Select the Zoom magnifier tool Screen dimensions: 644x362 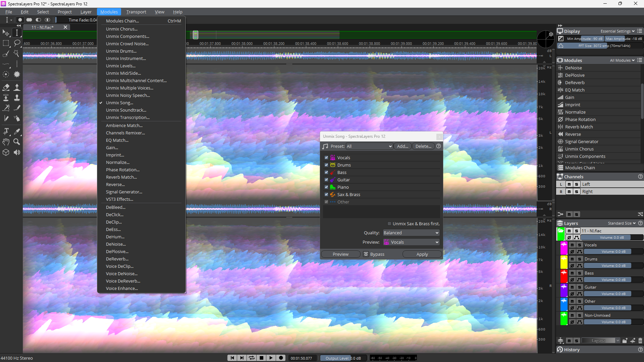coord(17,142)
